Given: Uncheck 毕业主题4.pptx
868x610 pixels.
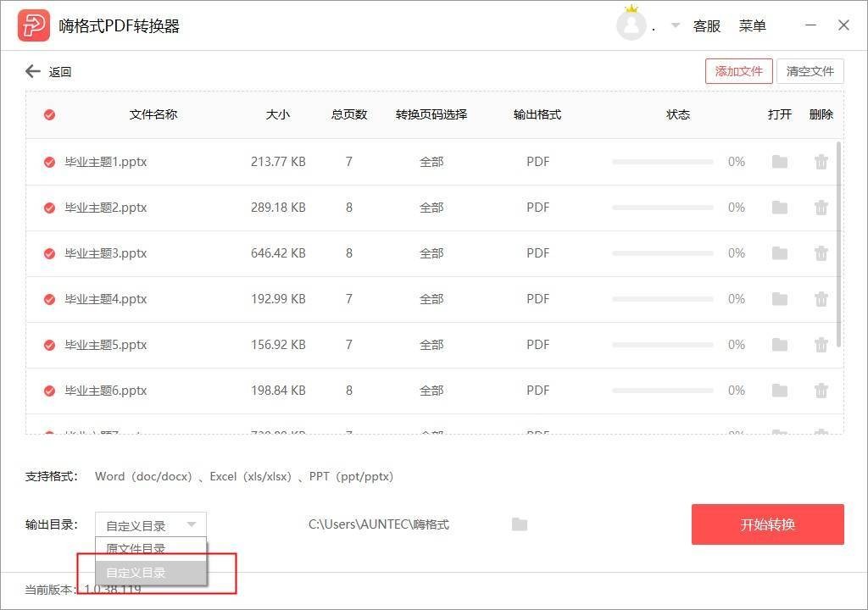Looking at the screenshot, I should click(x=49, y=299).
